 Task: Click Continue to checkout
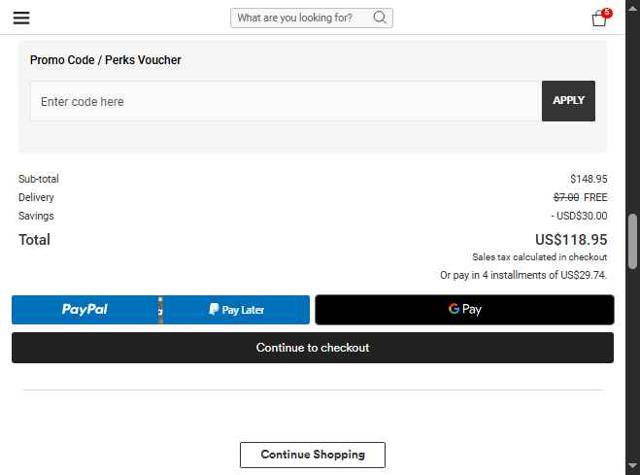[x=312, y=348]
